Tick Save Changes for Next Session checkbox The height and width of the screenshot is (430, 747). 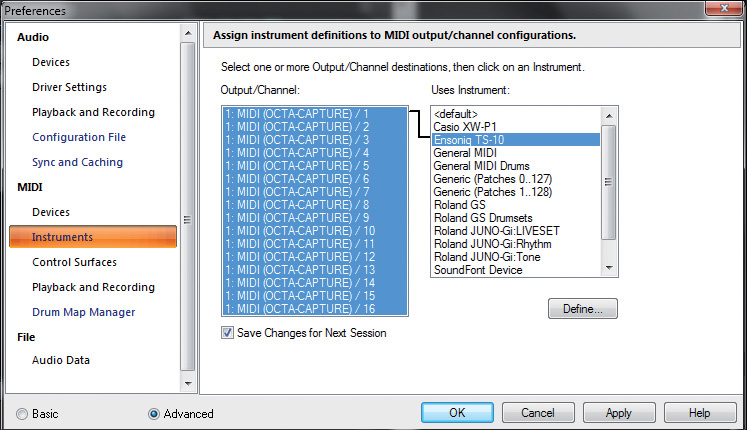[227, 333]
